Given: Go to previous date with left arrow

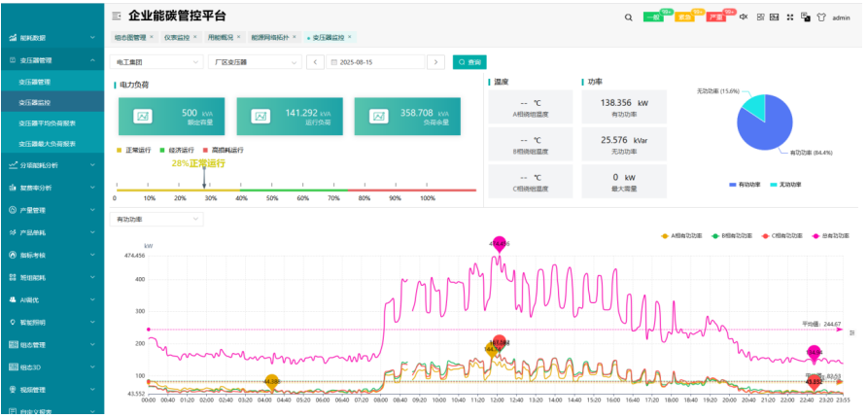Looking at the screenshot, I should pos(315,61).
